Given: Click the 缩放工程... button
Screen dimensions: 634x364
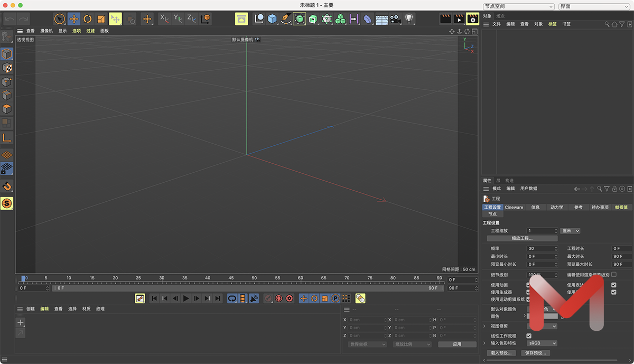Looking at the screenshot, I should pyautogui.click(x=522, y=238).
